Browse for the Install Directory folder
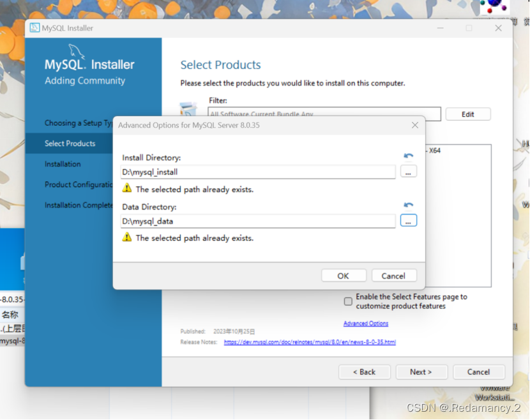530x420 pixels. [x=408, y=172]
